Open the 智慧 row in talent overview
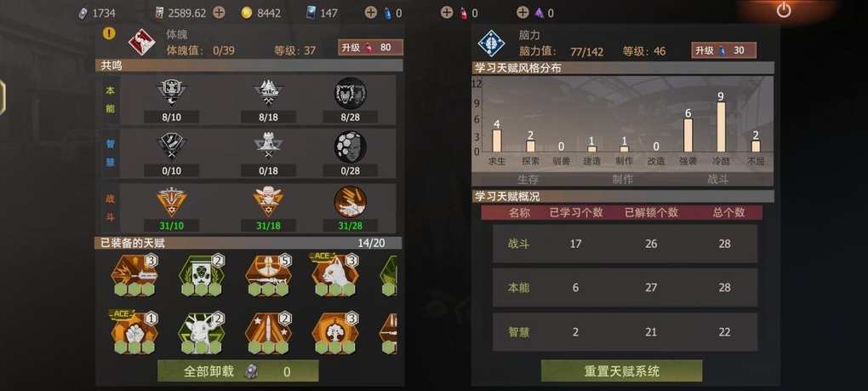The height and width of the screenshot is (391, 868). [x=625, y=332]
